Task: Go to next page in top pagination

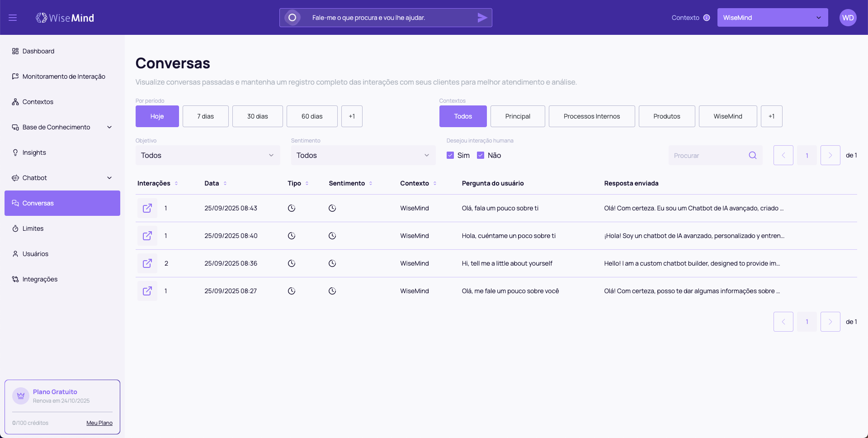Action: tap(830, 155)
